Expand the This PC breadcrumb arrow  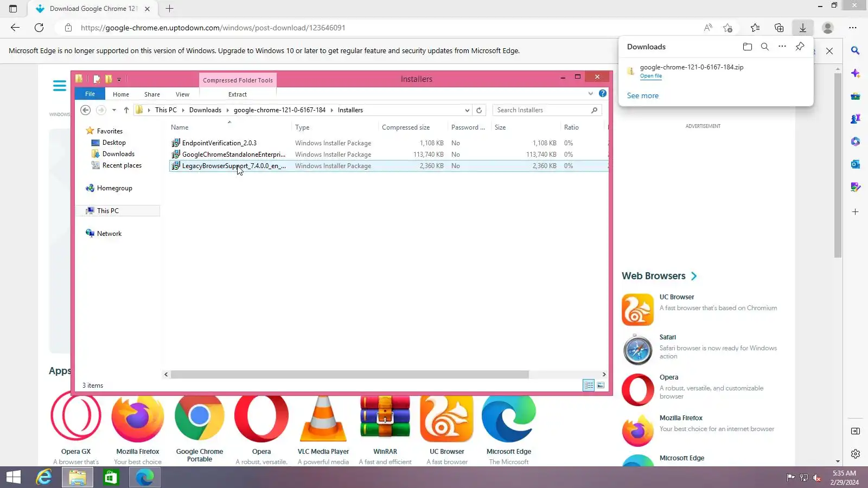[x=183, y=110]
